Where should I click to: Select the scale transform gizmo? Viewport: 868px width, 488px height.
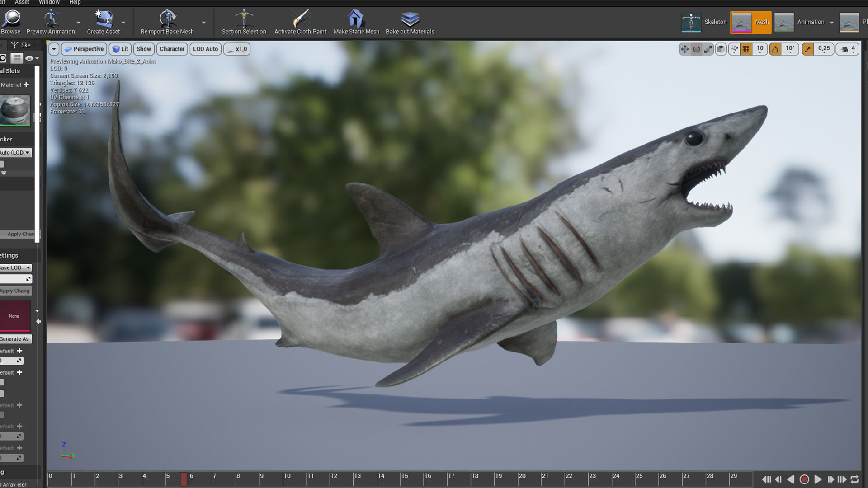pyautogui.click(x=708, y=49)
